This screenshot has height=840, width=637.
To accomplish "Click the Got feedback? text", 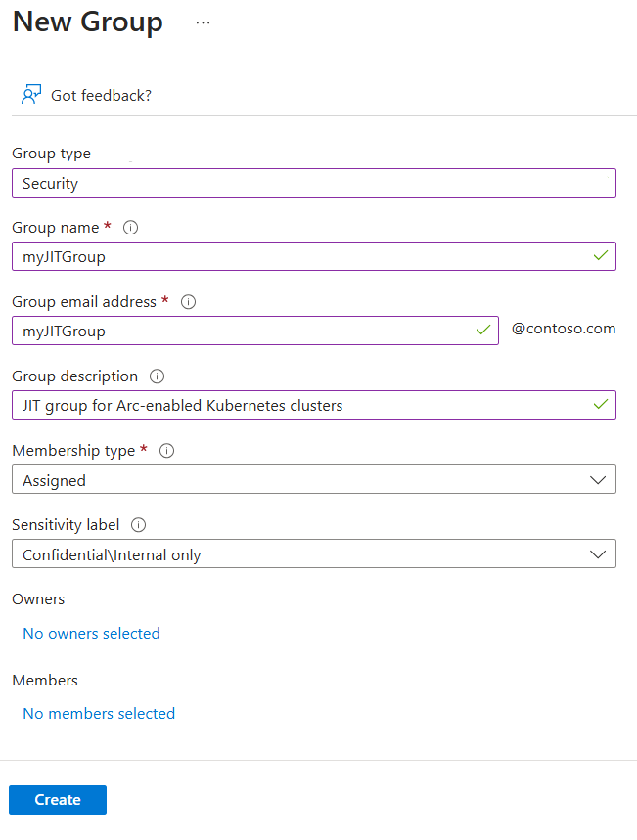I will pos(103,95).
